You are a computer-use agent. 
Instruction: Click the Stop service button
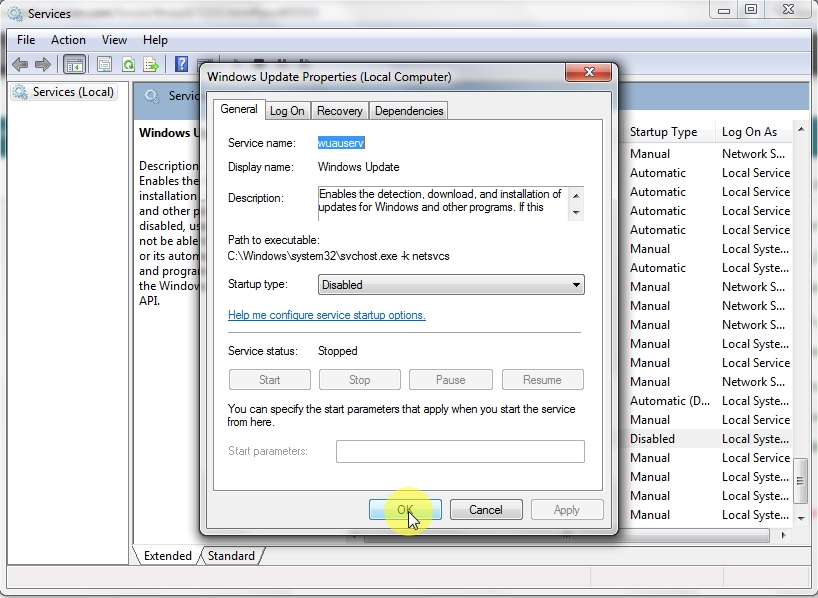(x=360, y=380)
